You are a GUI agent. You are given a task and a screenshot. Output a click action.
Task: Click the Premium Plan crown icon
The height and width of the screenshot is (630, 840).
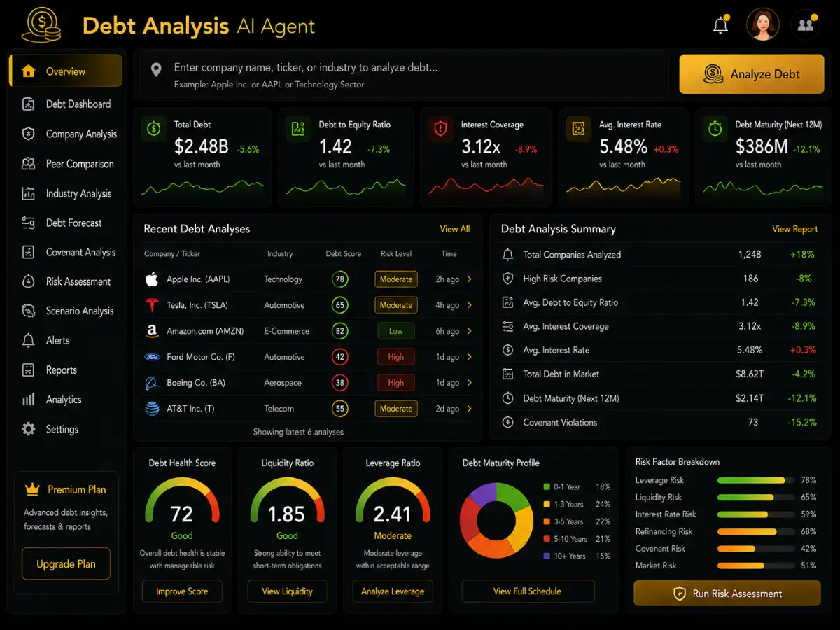[31, 489]
